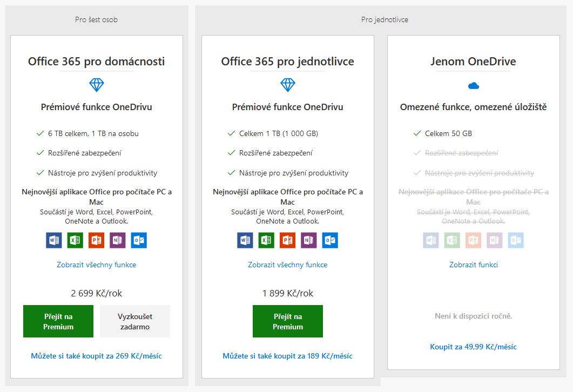
Task: Click the PowerPoint icon in Office 365 pro domácnosti
Action: (x=96, y=240)
